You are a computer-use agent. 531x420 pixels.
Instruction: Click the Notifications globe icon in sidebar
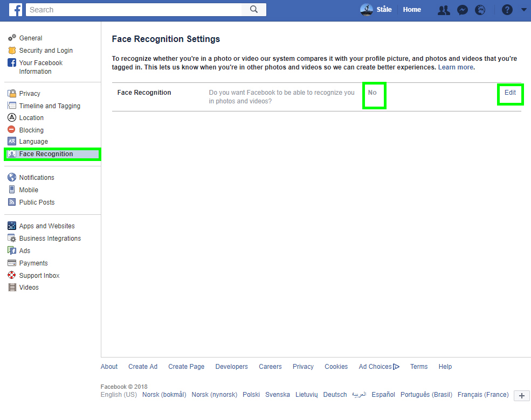[x=12, y=177]
